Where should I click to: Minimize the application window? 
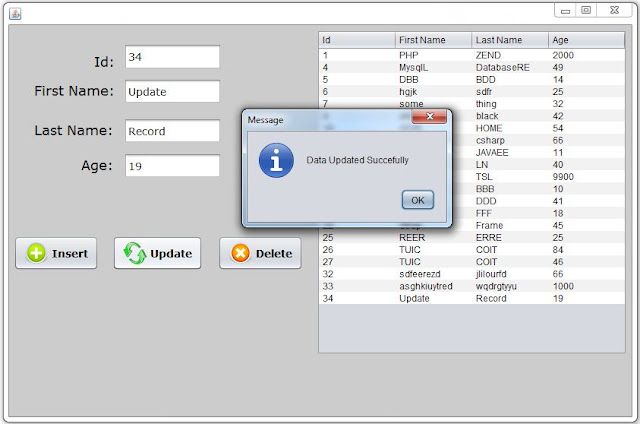(x=565, y=11)
